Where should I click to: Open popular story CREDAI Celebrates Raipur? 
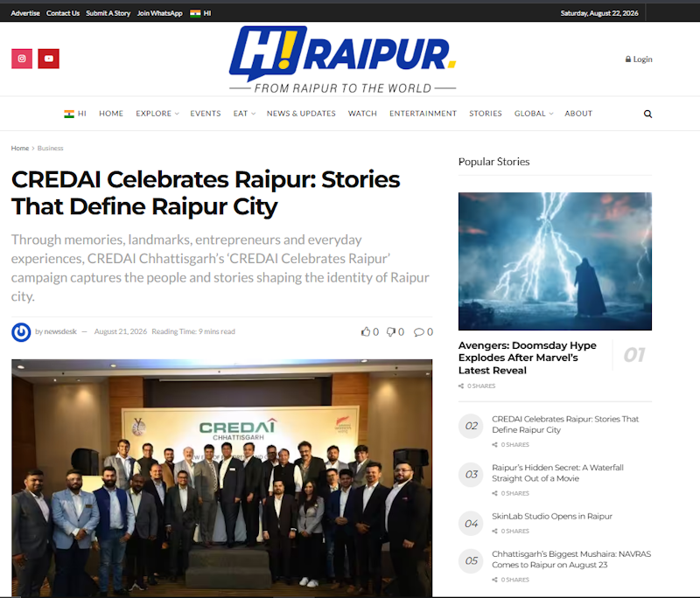coord(565,424)
